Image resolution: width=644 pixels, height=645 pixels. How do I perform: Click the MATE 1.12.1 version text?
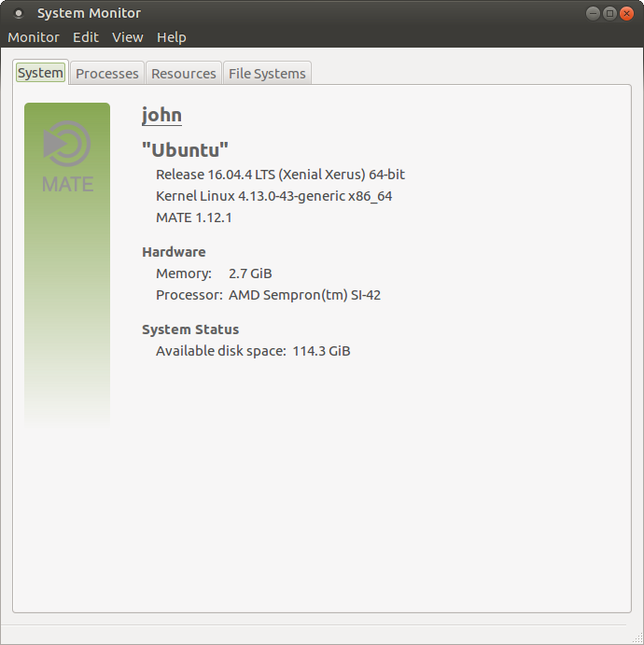pyautogui.click(x=194, y=217)
